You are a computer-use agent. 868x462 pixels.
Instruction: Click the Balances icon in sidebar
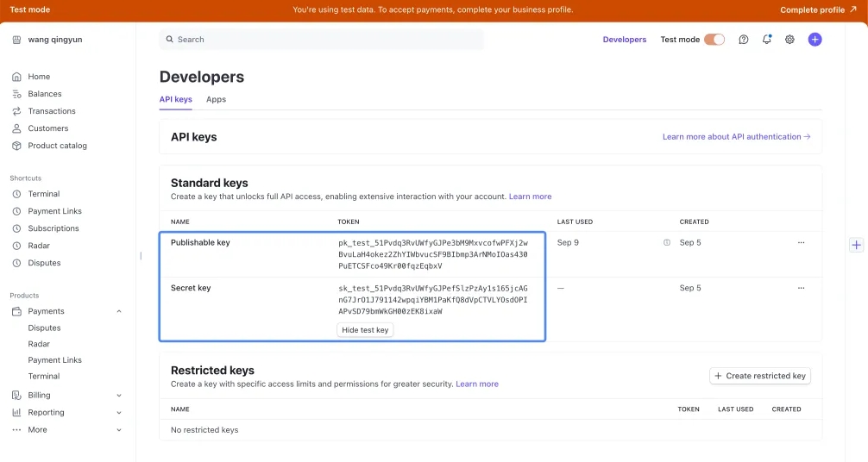(x=16, y=94)
